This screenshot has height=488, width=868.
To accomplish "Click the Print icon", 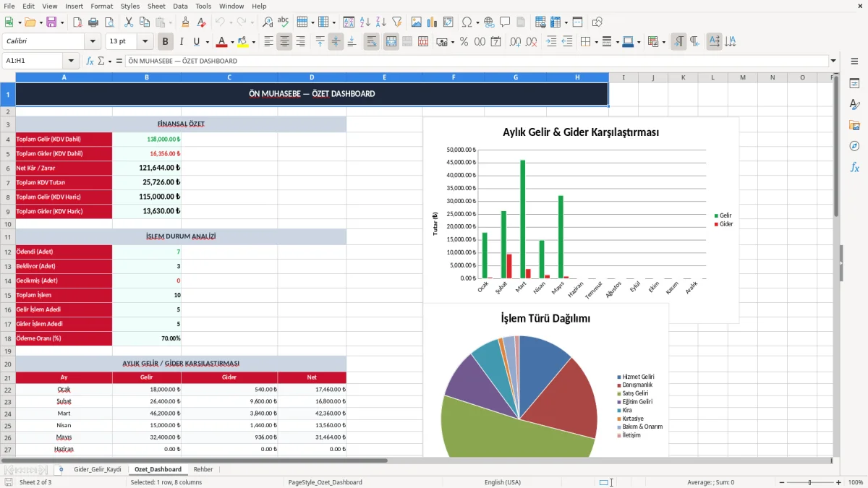I will (x=94, y=22).
